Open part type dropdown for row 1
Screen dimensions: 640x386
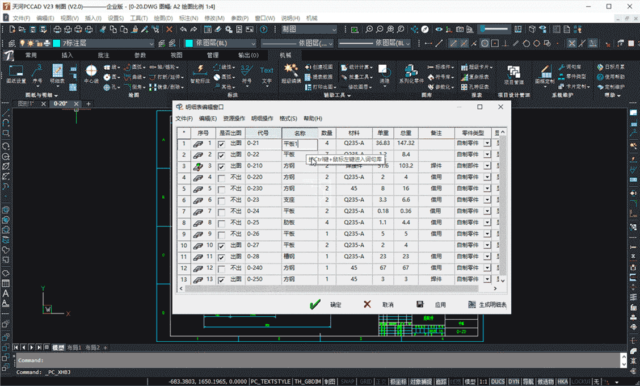pyautogui.click(x=487, y=143)
